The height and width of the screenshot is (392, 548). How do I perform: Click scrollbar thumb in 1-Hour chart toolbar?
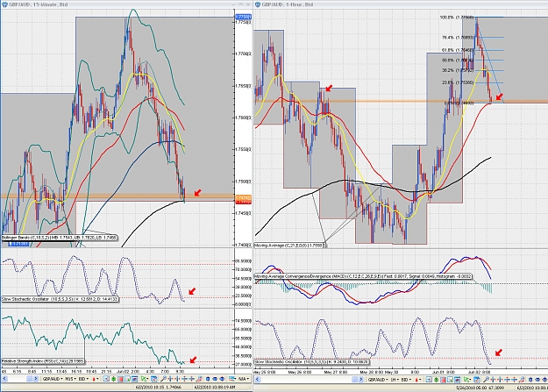click(x=357, y=380)
